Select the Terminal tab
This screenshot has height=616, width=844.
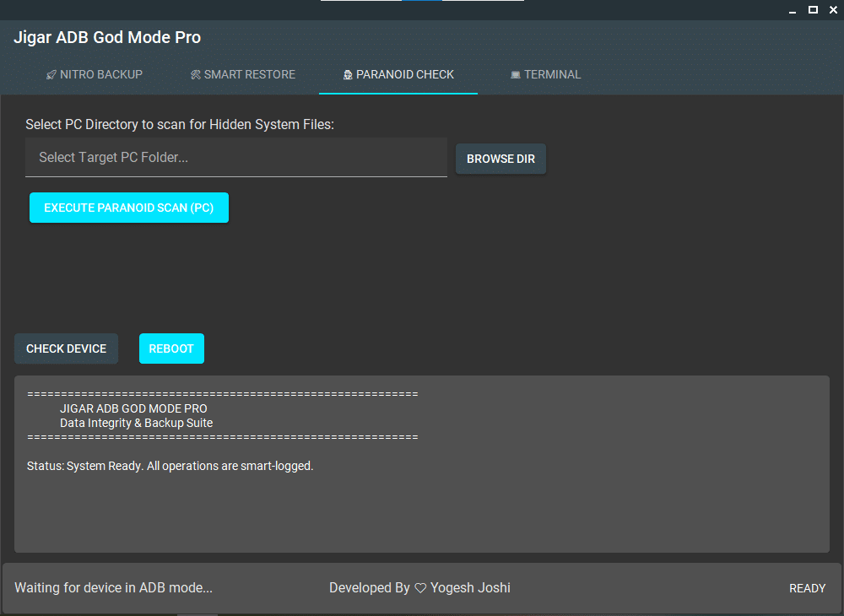coord(546,74)
